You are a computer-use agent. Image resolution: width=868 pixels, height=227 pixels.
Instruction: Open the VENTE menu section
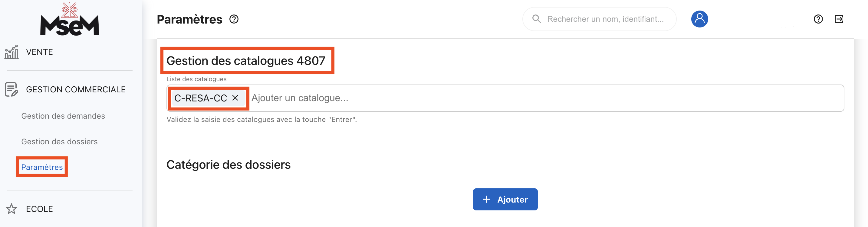click(39, 52)
